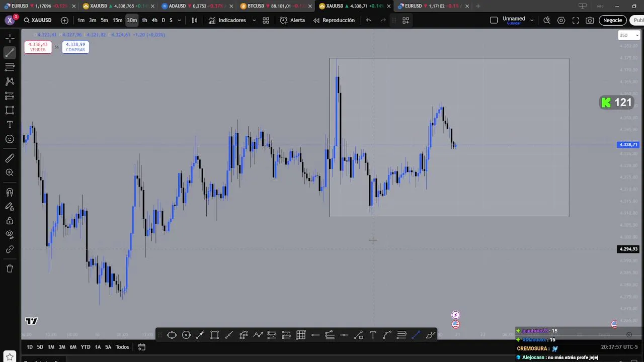Viewport: 644px width, 362px height.
Task: Take a chart snapshot with camera icon
Action: 590,20
